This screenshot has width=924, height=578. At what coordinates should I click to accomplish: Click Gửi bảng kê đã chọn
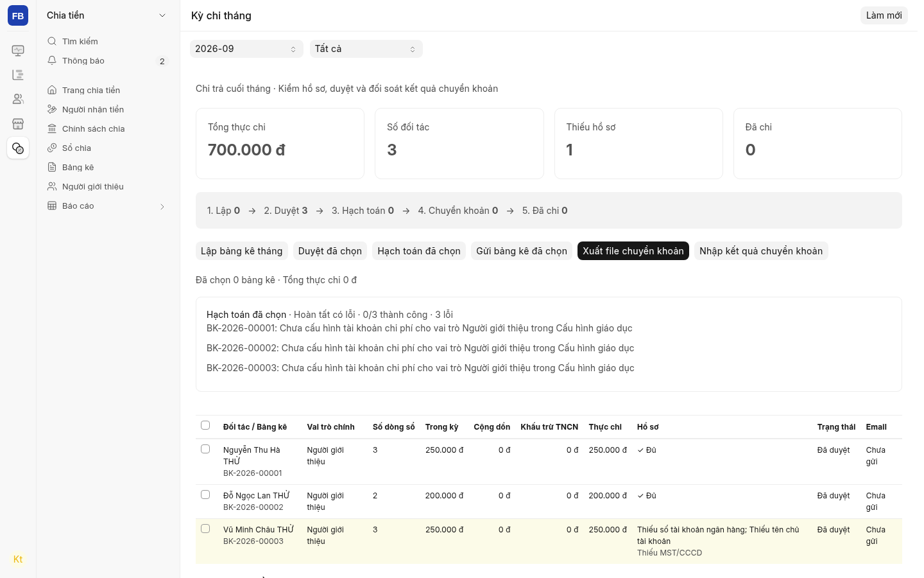[522, 251]
